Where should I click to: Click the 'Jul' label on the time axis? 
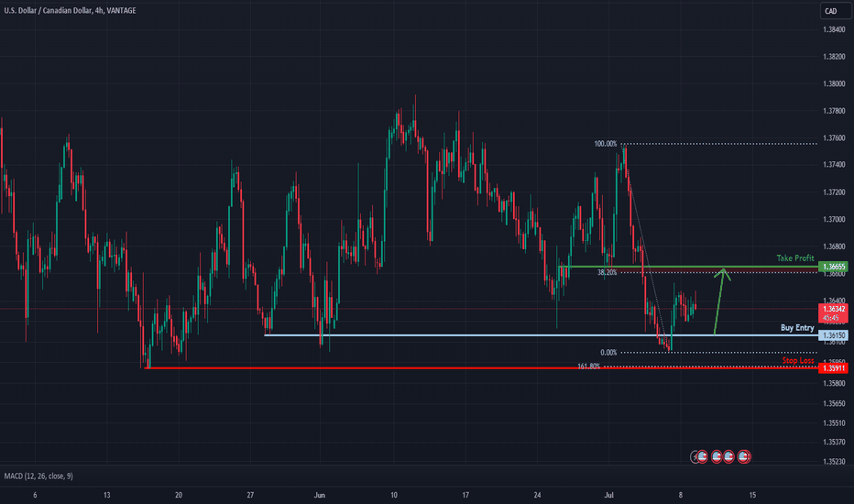pyautogui.click(x=609, y=495)
